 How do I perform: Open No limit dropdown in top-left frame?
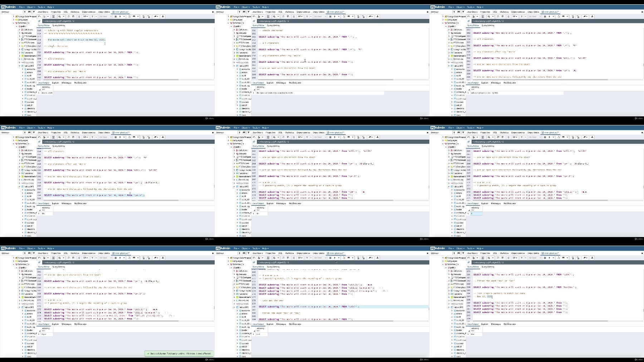[x=106, y=16]
